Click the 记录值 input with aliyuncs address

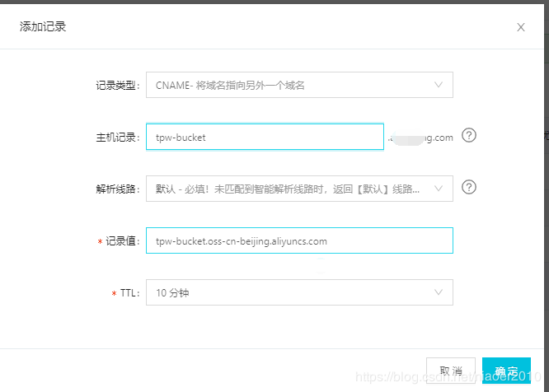point(298,241)
